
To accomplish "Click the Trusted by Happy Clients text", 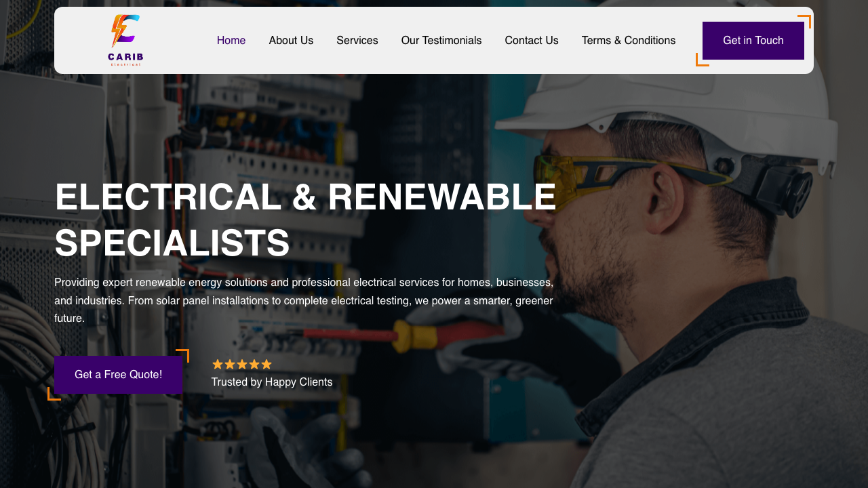I will (272, 382).
